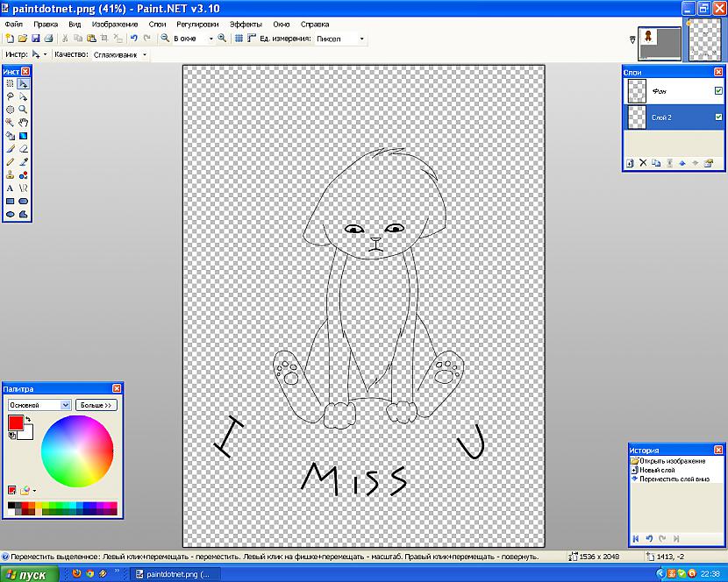This screenshot has height=582, width=728.
Task: Create a new image with toolbar icon
Action: (x=10, y=39)
